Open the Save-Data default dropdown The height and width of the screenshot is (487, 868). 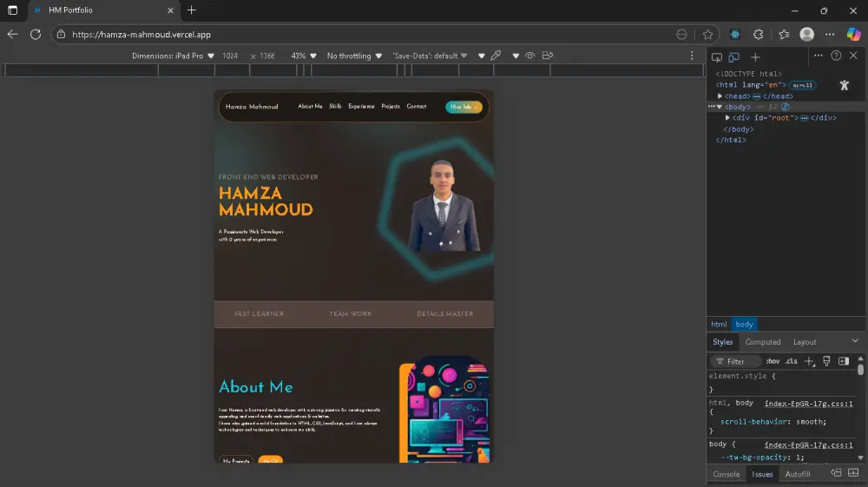click(x=430, y=56)
